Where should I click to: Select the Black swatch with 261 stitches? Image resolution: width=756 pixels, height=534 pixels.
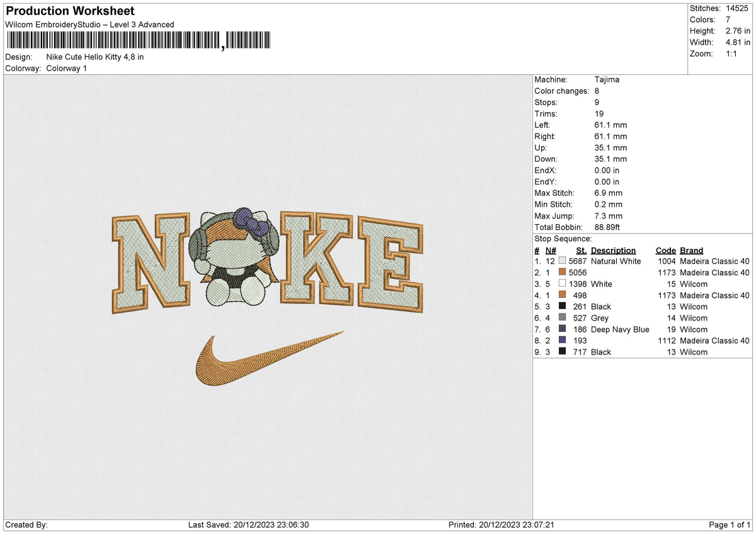[562, 306]
